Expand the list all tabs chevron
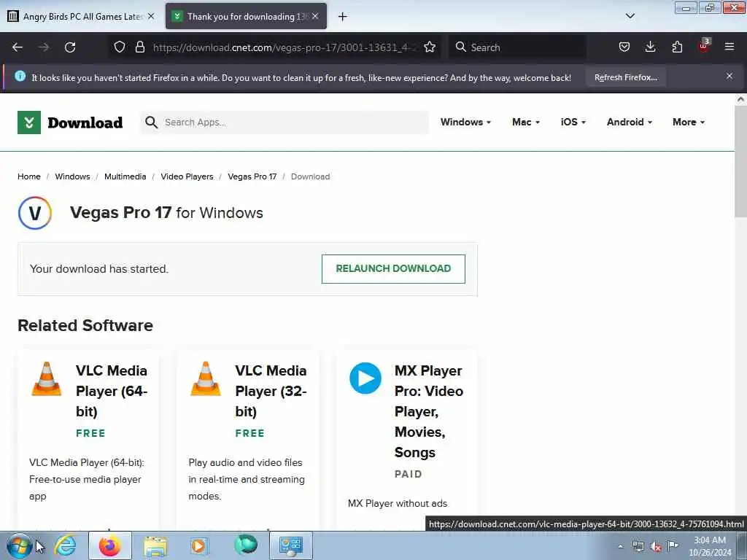Image resolution: width=747 pixels, height=560 pixels. 630,16
